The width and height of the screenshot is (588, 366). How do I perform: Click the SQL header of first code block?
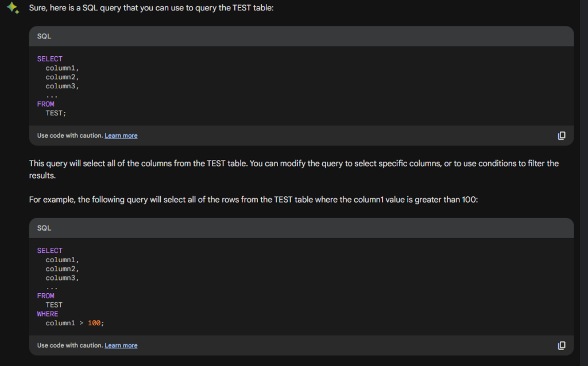44,36
